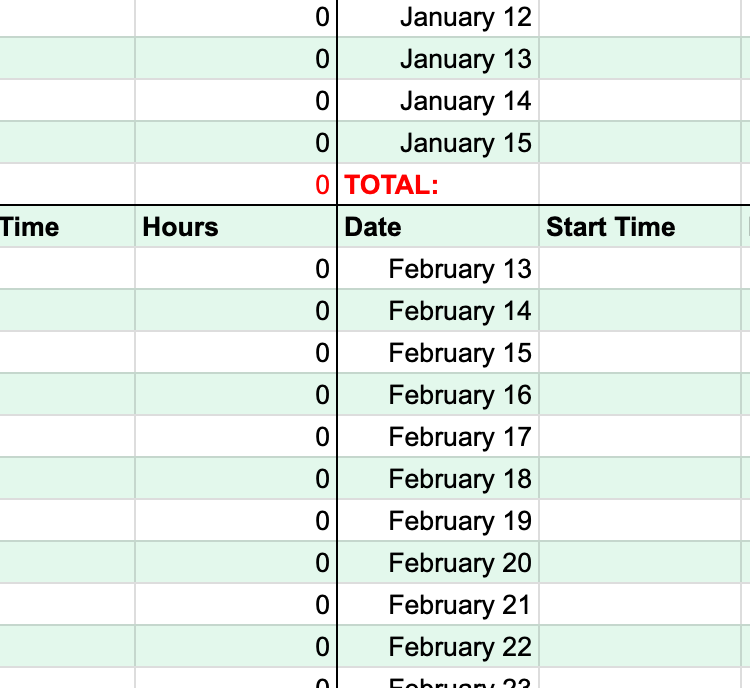The height and width of the screenshot is (688, 750).
Task: Select the red zero total hours cell
Action: (236, 185)
